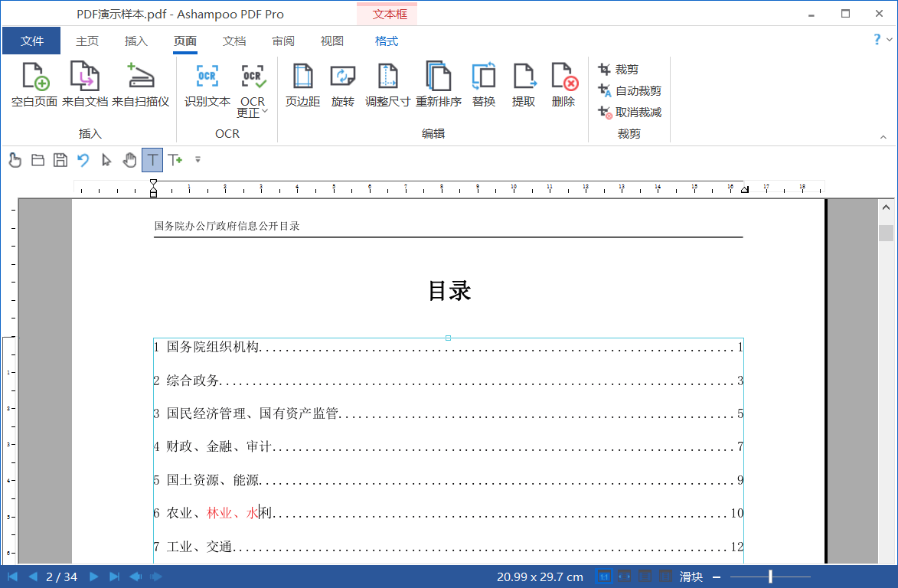Rotate the page (旋转)
Viewport: 898px width, 588px height.
tap(342, 85)
